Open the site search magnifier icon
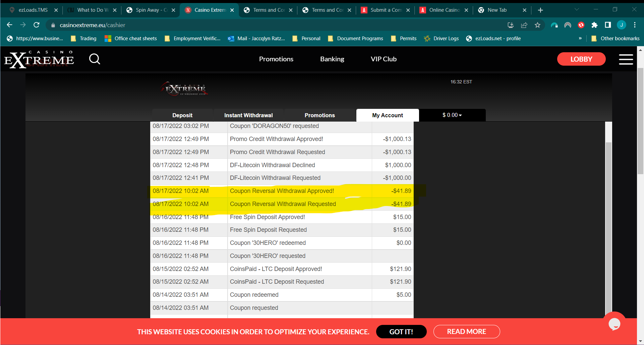Viewport: 644px width, 345px height. (x=95, y=59)
